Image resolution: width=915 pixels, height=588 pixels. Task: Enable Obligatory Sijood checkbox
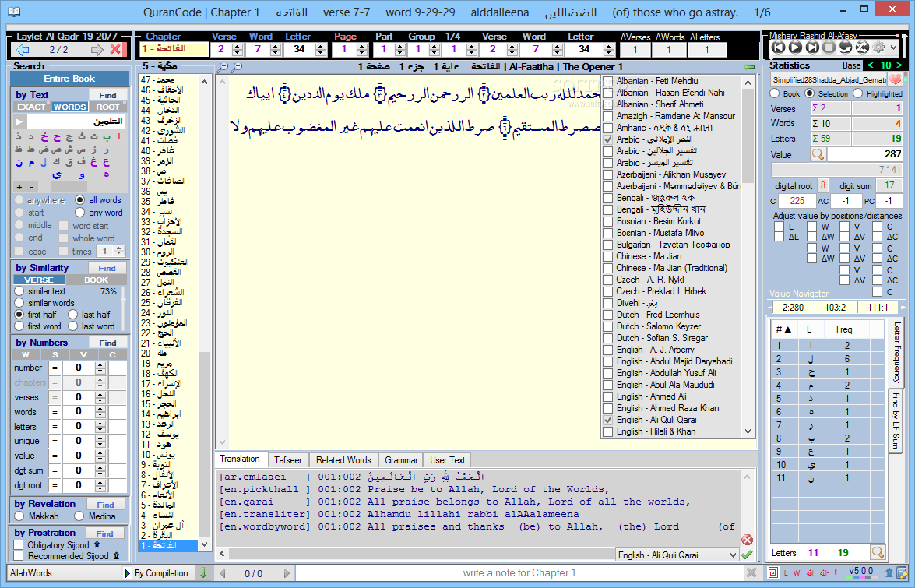point(19,545)
